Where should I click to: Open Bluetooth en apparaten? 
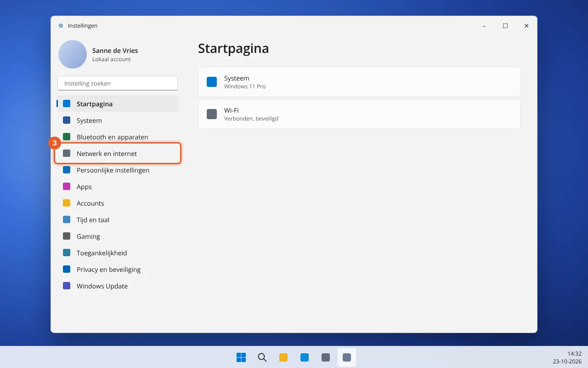click(x=118, y=137)
